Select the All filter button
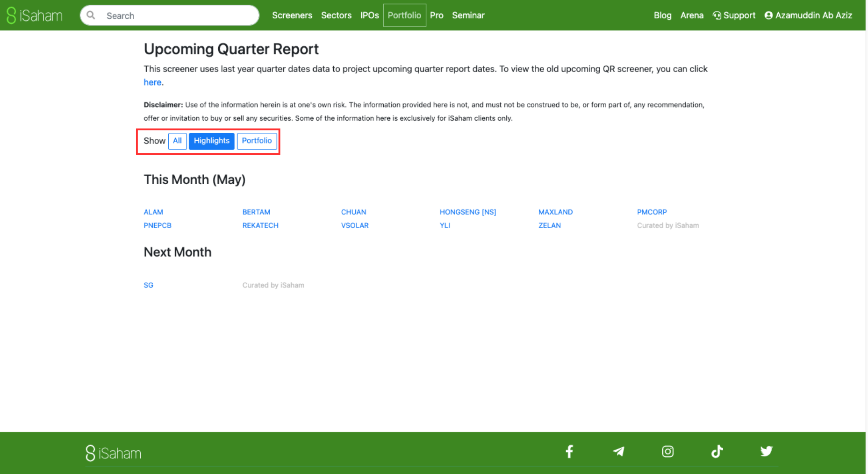 tap(177, 141)
